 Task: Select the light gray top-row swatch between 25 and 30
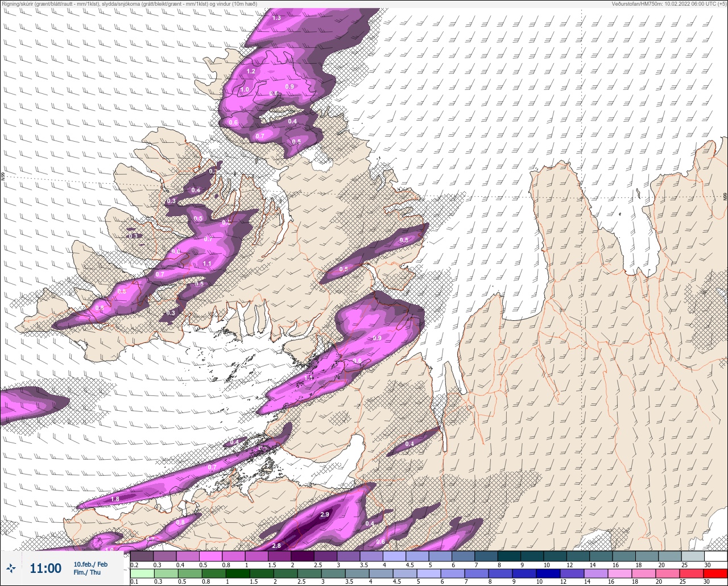tap(693, 556)
